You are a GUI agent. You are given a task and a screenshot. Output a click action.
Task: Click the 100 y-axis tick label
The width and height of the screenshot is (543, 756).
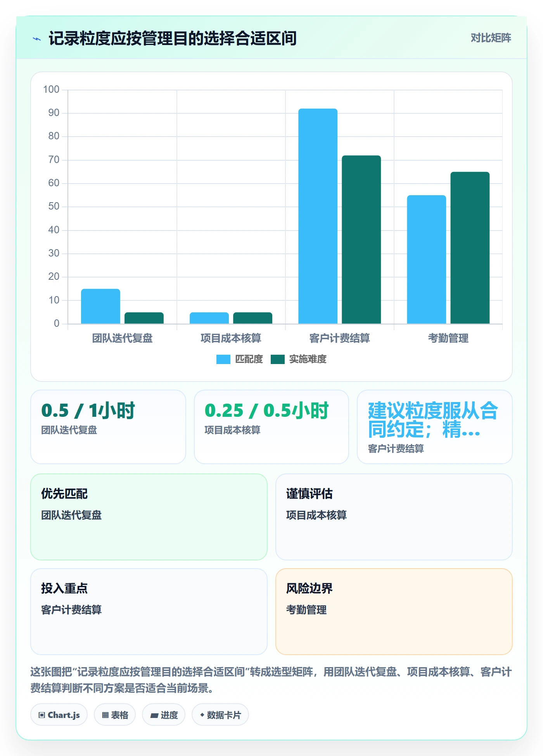(x=51, y=90)
